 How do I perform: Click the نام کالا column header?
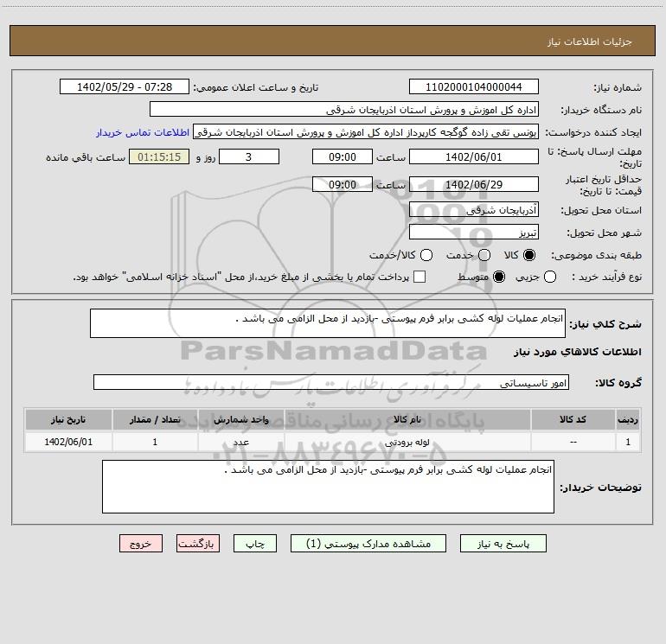click(x=407, y=420)
